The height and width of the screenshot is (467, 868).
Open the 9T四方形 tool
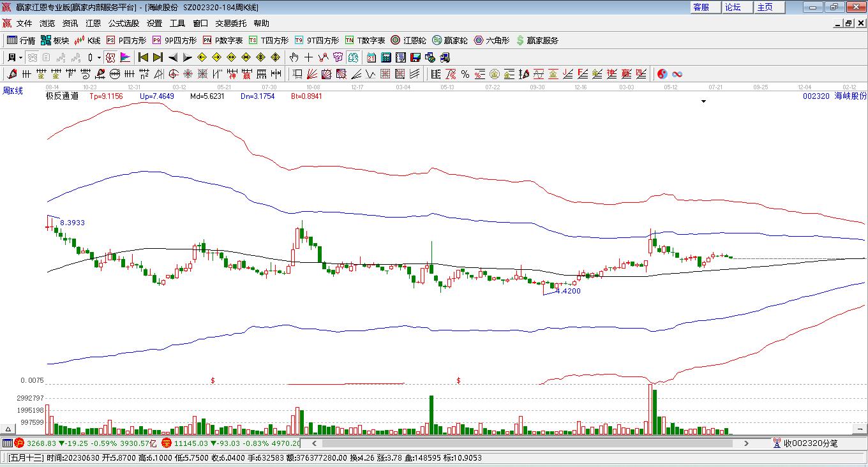pos(317,40)
